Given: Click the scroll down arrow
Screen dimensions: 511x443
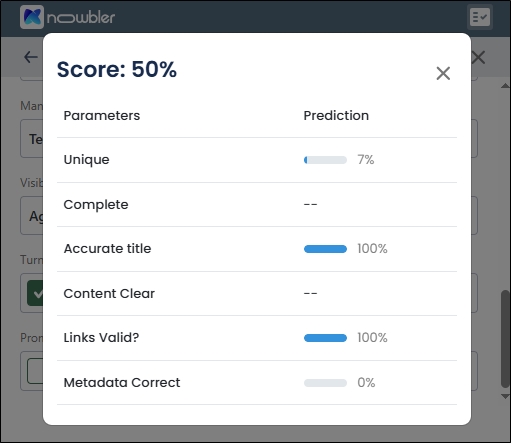Looking at the screenshot, I should [505, 396].
